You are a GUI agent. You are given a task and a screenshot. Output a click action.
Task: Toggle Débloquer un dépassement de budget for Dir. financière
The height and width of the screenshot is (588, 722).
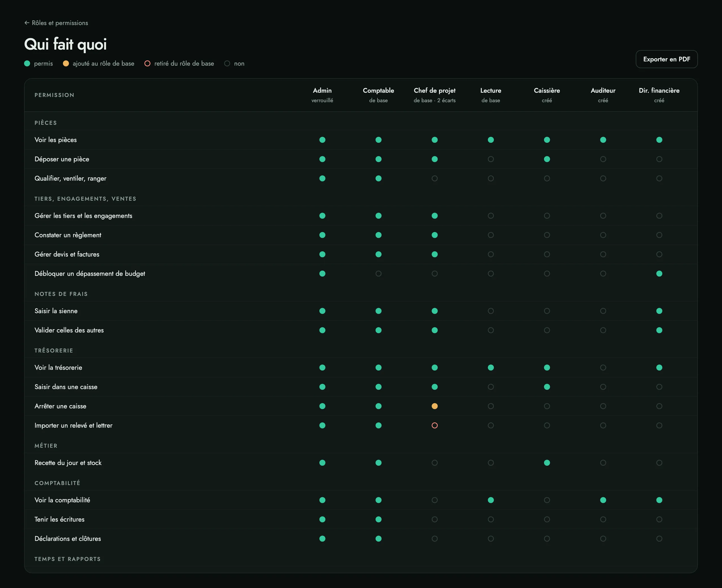[x=659, y=274]
